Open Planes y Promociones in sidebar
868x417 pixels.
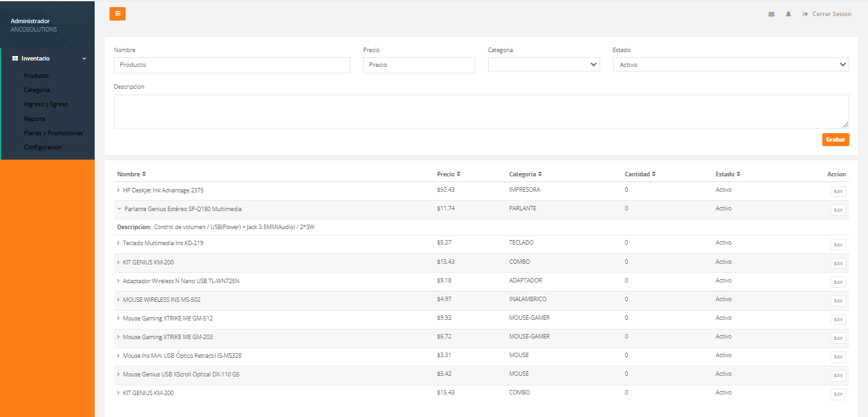pos(54,133)
